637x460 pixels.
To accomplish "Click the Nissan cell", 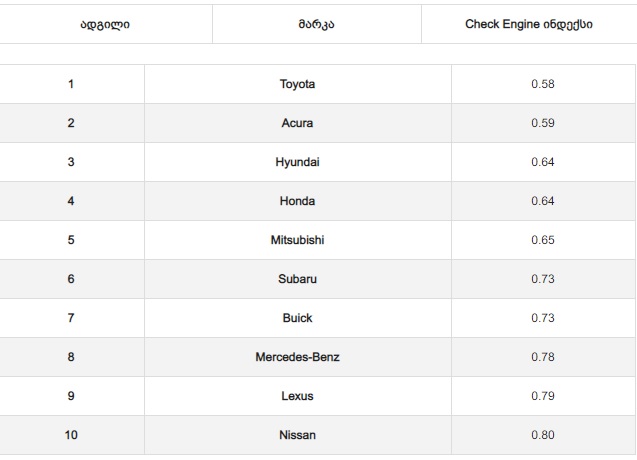I will point(297,435).
